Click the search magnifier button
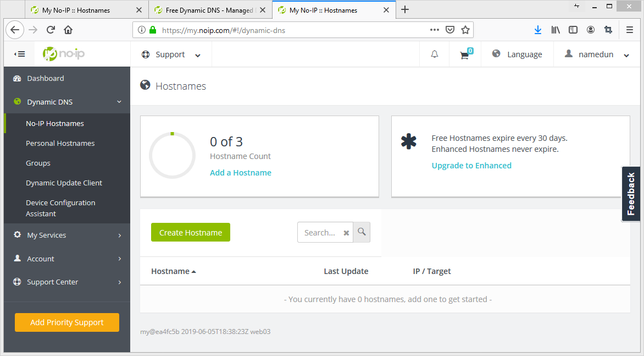This screenshot has height=356, width=644. coord(362,232)
